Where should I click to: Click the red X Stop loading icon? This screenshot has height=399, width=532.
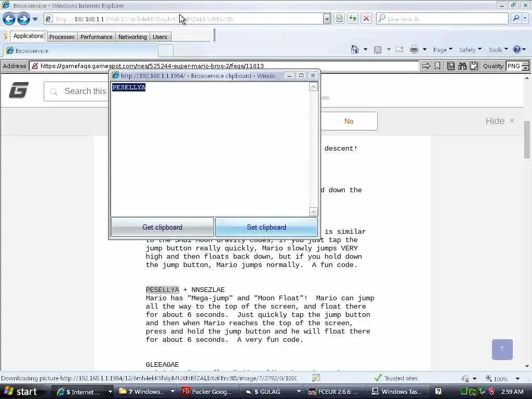(366, 19)
